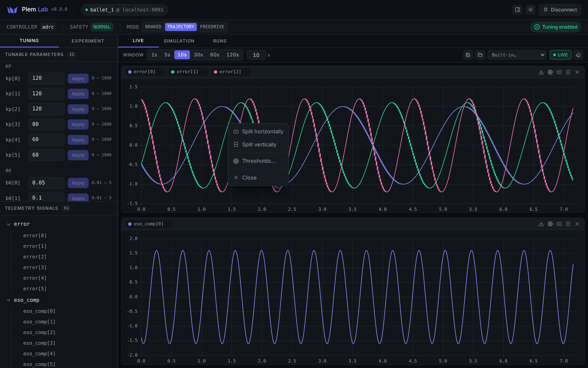Image resolution: width=588 pixels, height=368 pixels.
Task: Choose Split horizontally from the menu
Action: click(258, 132)
